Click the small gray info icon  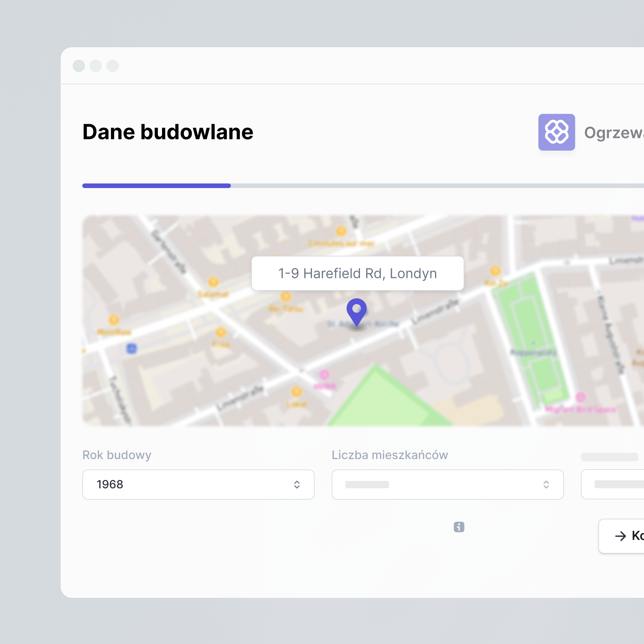click(x=459, y=527)
